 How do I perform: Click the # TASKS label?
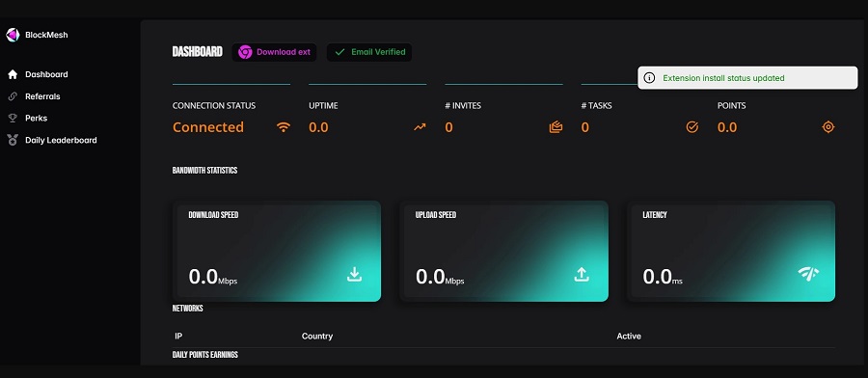(597, 106)
